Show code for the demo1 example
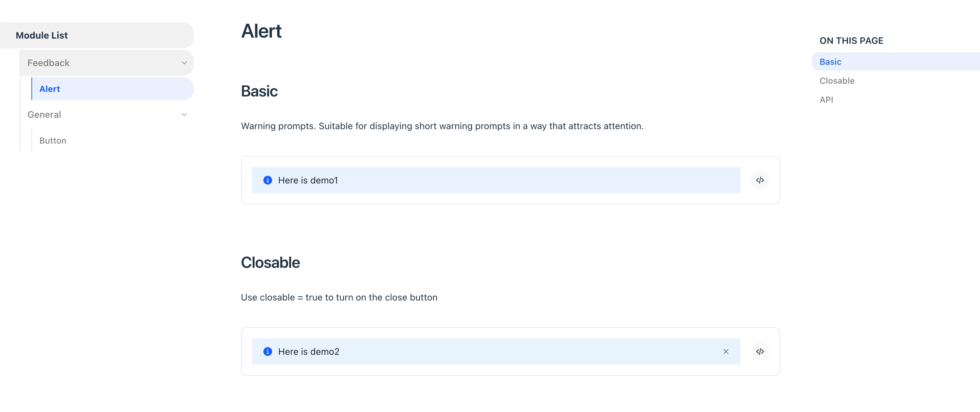The width and height of the screenshot is (980, 412). [x=760, y=180]
